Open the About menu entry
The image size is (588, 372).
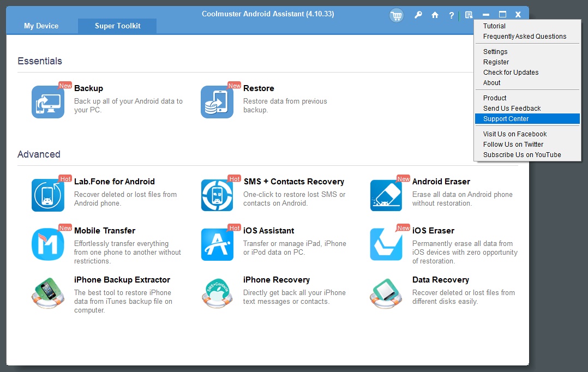[527, 83]
